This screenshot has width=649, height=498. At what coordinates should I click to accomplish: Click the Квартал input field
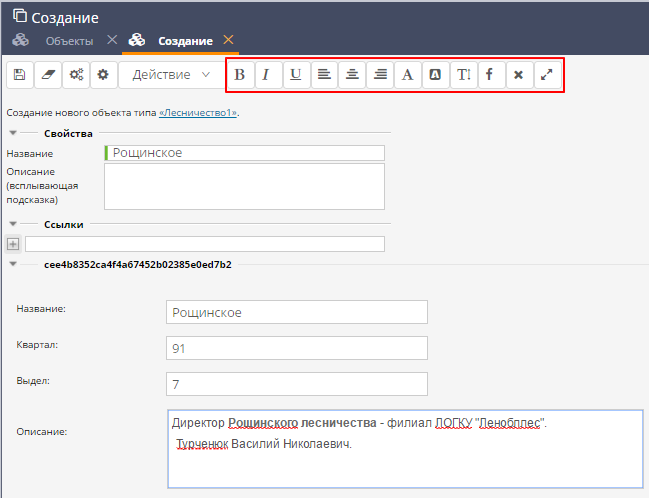tap(297, 348)
